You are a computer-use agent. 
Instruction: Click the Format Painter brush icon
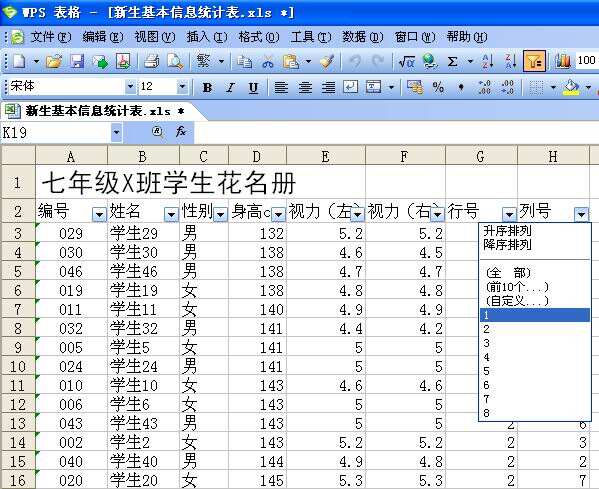327,61
